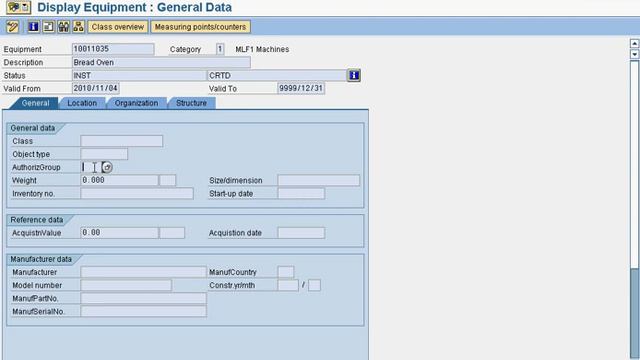Click the Start-up date field
Screen dimensions: 640x360
[301, 193]
